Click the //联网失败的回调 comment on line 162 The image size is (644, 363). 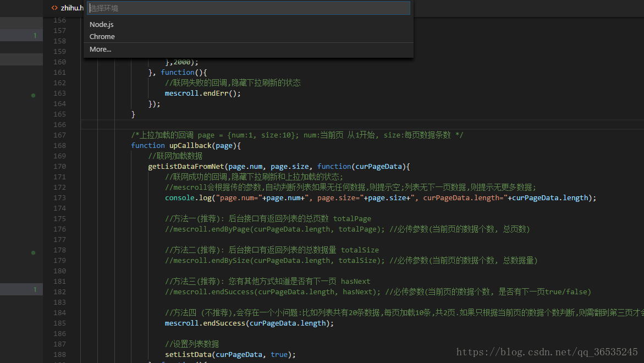[233, 83]
